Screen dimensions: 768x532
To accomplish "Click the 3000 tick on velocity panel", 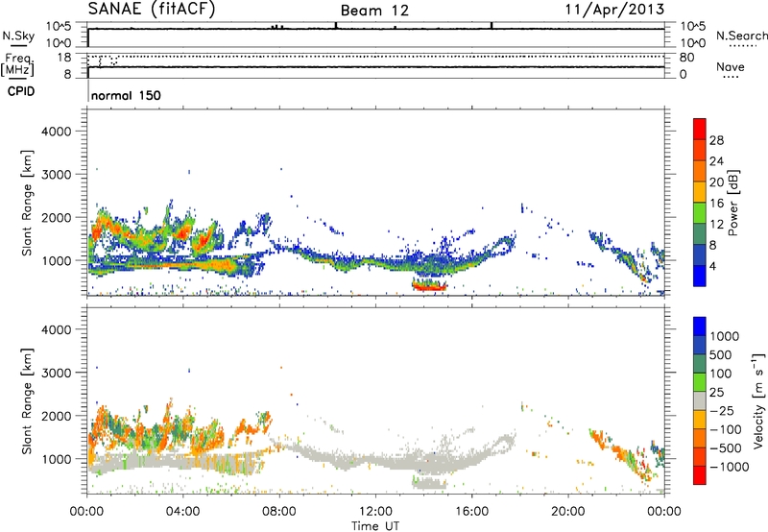I will click(56, 373).
